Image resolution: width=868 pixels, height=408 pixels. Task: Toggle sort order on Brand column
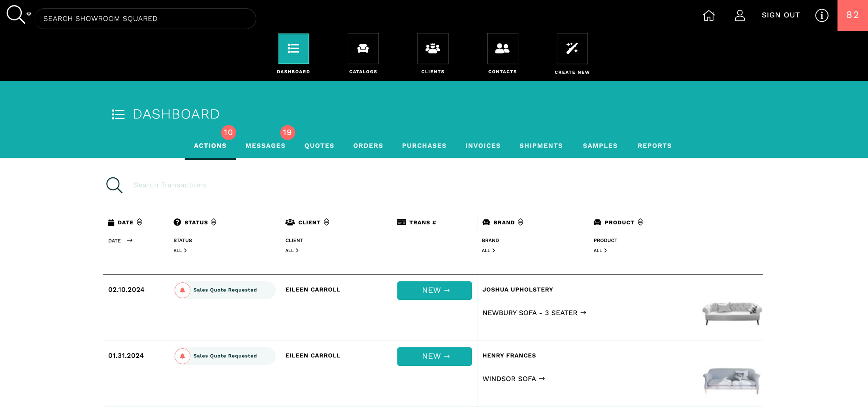coord(521,222)
